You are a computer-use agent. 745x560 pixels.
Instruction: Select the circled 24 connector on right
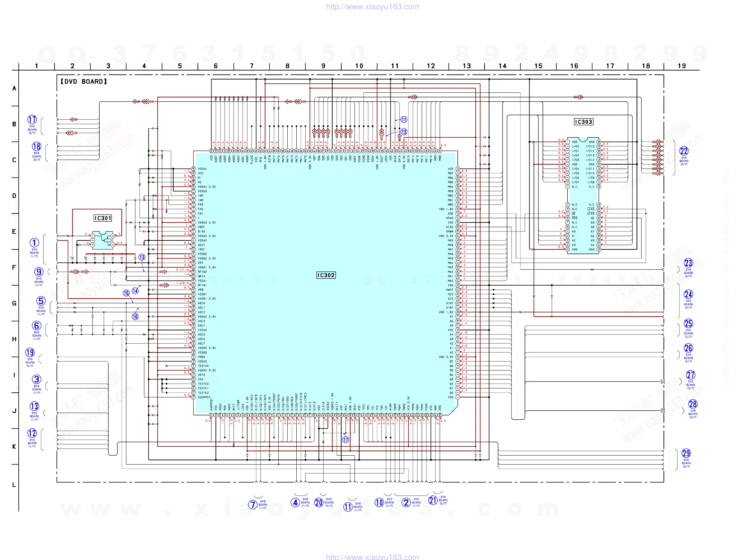(688, 294)
